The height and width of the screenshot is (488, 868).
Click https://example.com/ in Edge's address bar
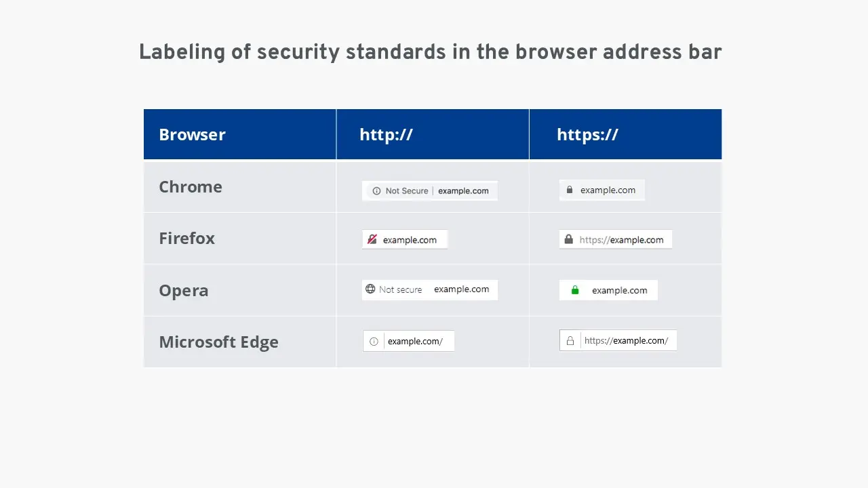coord(627,340)
